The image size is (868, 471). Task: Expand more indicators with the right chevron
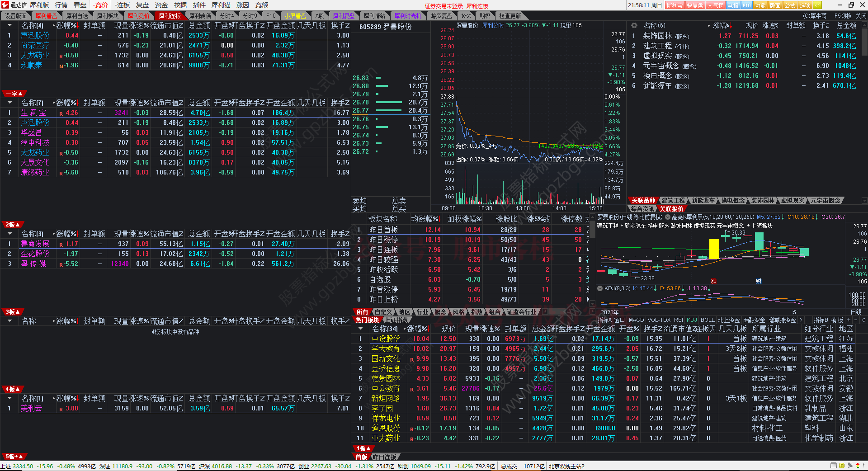pos(801,320)
